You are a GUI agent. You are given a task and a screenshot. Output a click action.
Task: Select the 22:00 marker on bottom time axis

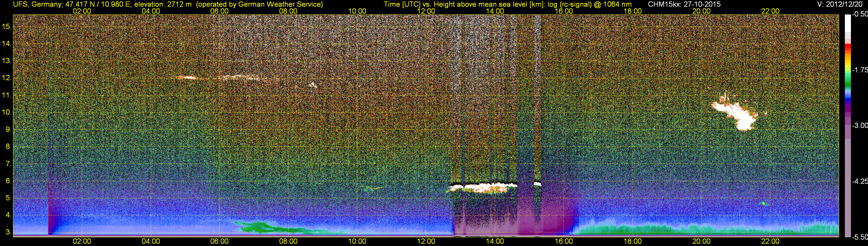770,241
